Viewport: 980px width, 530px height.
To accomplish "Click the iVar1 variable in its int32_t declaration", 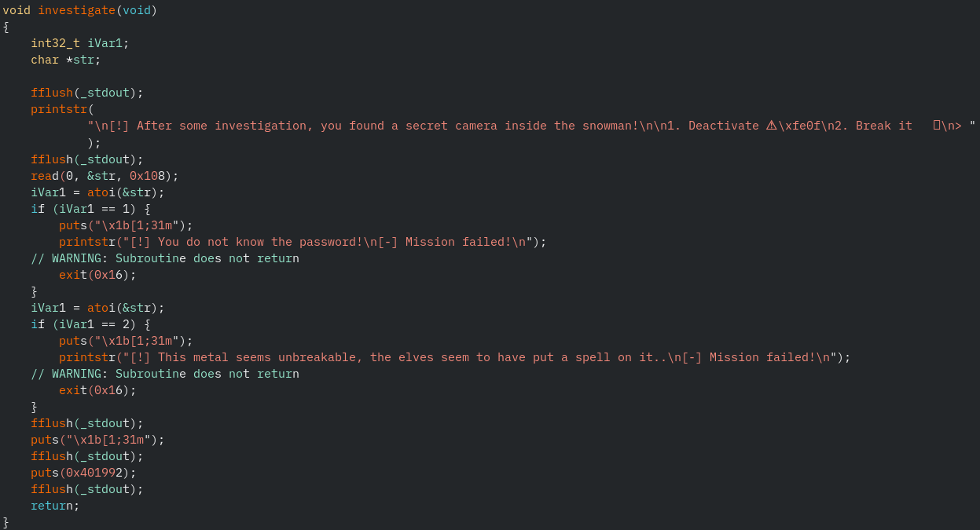I will pos(105,43).
